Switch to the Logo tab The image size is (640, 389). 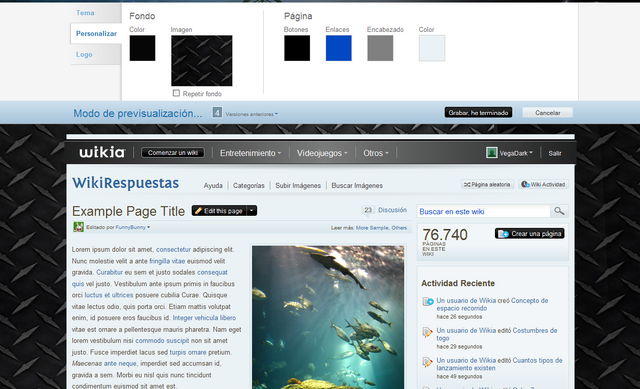point(84,54)
